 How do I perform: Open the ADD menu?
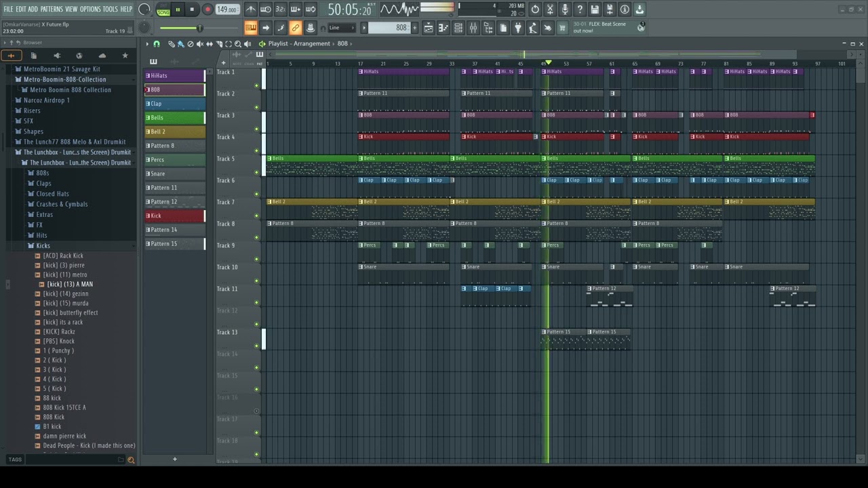33,9
